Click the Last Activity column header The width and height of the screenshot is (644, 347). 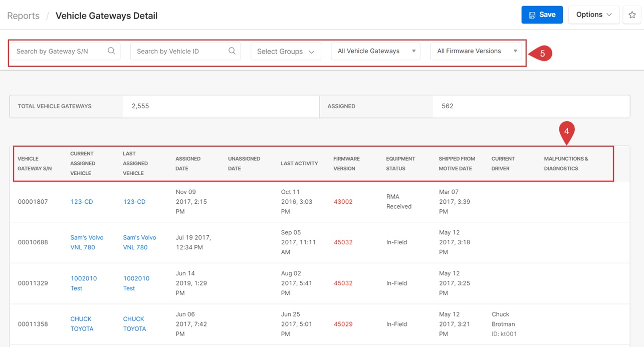(x=299, y=164)
